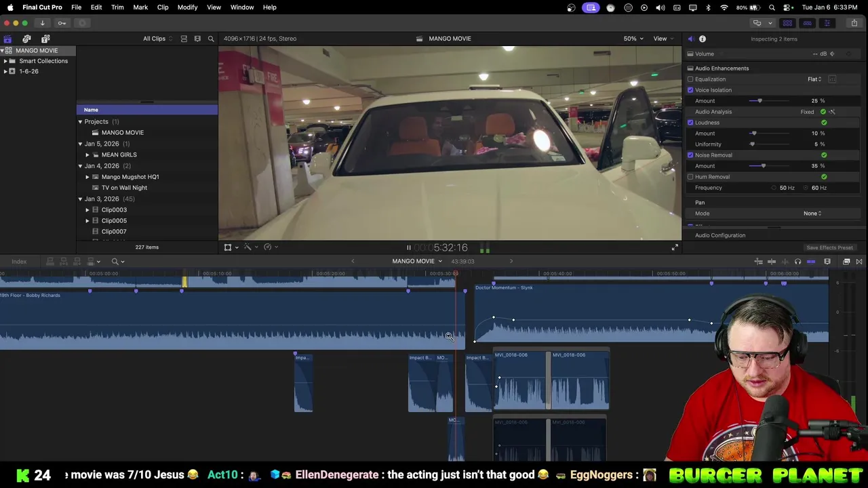Disable the Voice Isolation checkbox

tap(690, 90)
